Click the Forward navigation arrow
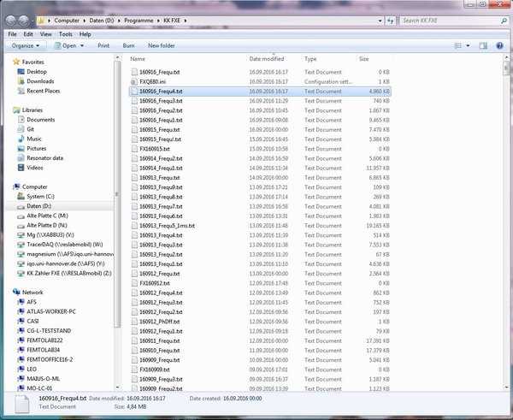Screen dimensions: 513x420 (24, 21)
